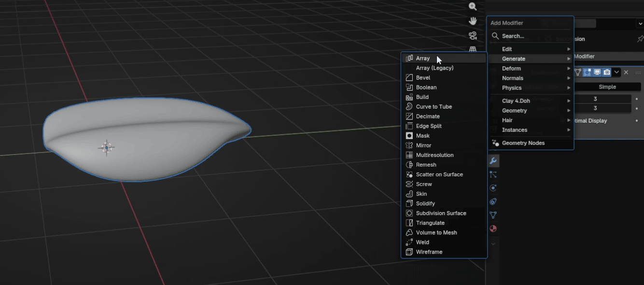The width and height of the screenshot is (644, 285).
Task: Click the pan view hand icon
Action: 473,21
